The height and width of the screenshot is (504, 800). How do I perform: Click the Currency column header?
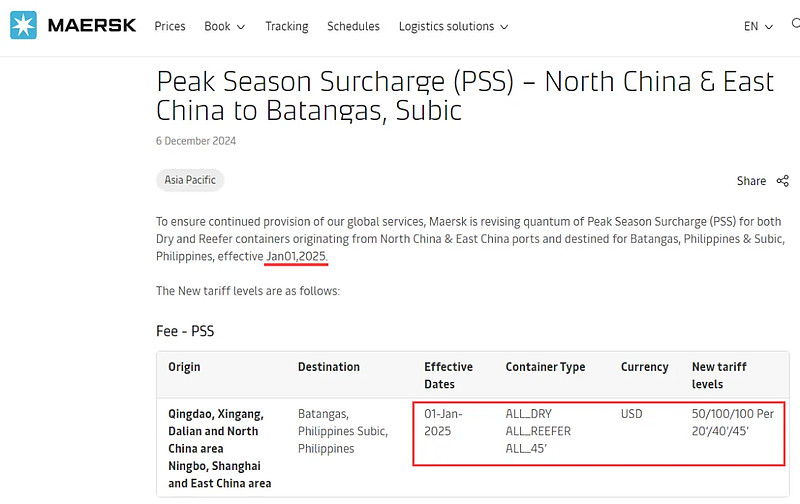(x=644, y=367)
